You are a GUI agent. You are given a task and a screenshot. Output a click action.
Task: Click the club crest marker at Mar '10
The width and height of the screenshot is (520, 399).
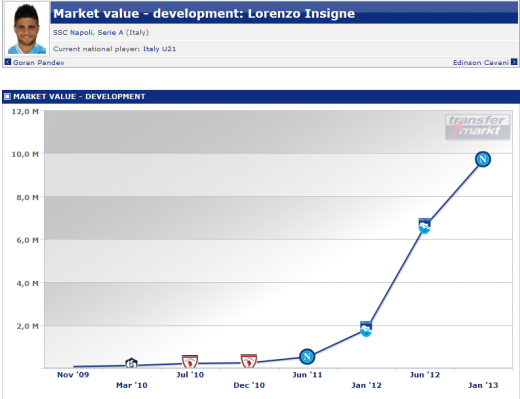click(x=131, y=363)
